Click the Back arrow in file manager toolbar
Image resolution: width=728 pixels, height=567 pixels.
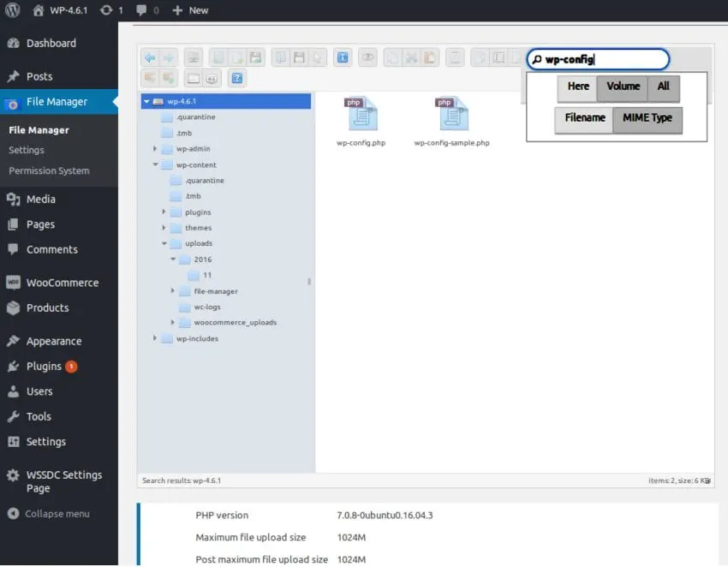150,57
